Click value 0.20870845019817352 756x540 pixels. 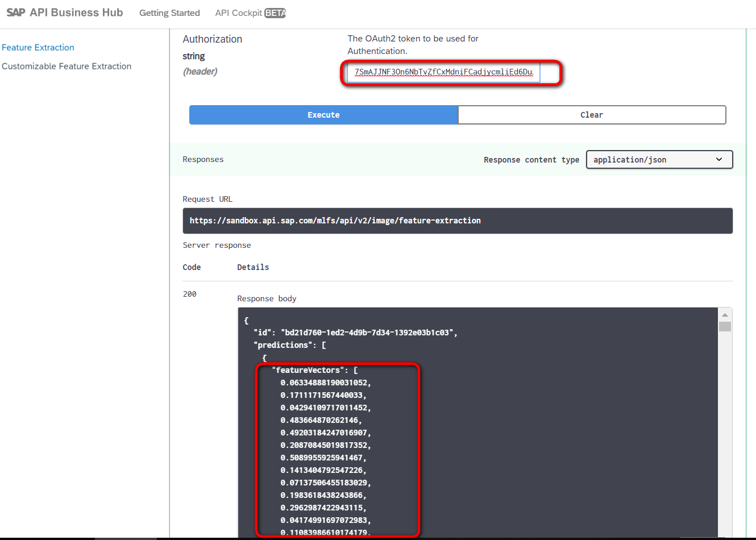[326, 445]
